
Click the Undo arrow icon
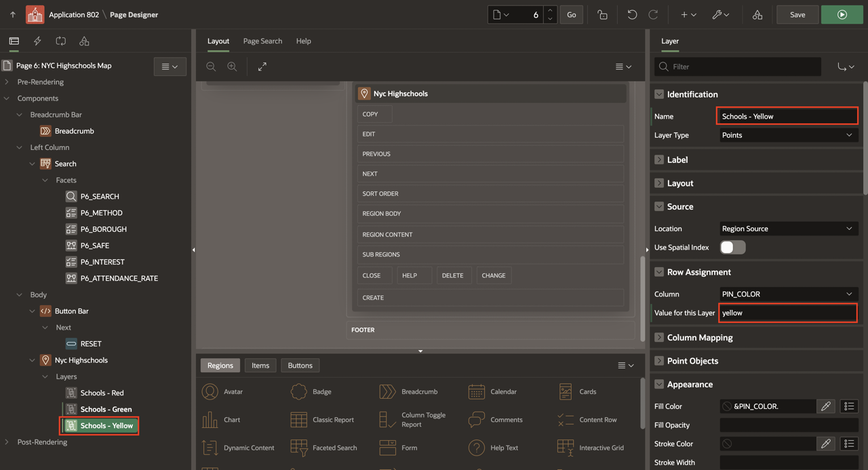(x=632, y=14)
